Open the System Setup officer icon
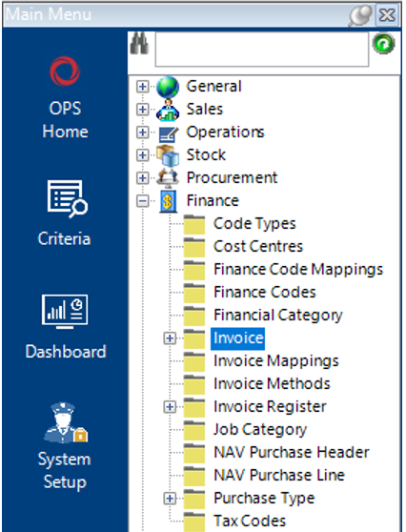Screen dimensions: 406x532 click(66, 422)
